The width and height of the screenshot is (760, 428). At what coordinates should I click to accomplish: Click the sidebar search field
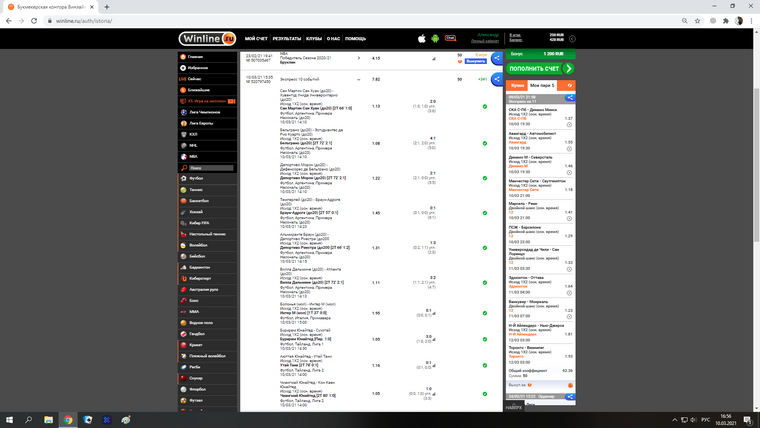coord(211,168)
